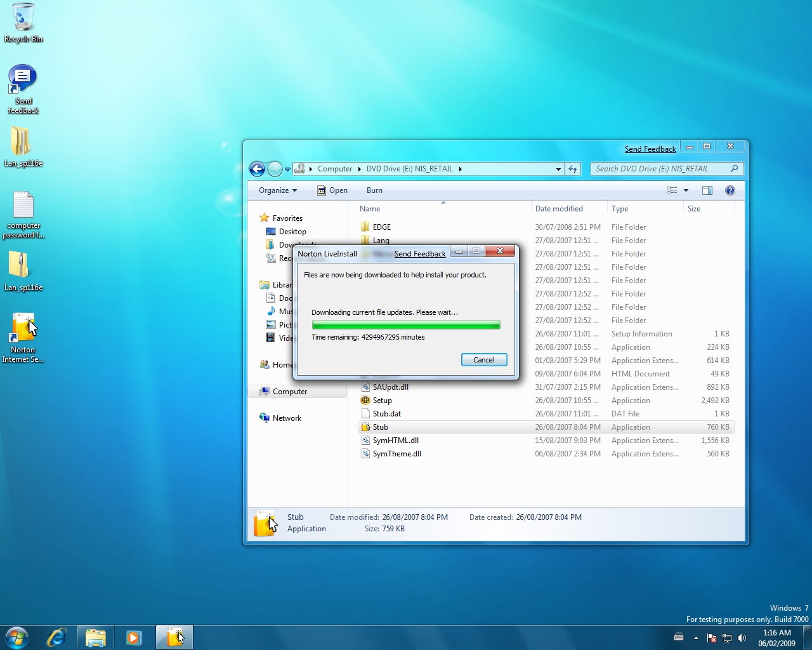Launch Internet Explorer from taskbar
The height and width of the screenshot is (650, 812).
tap(56, 637)
